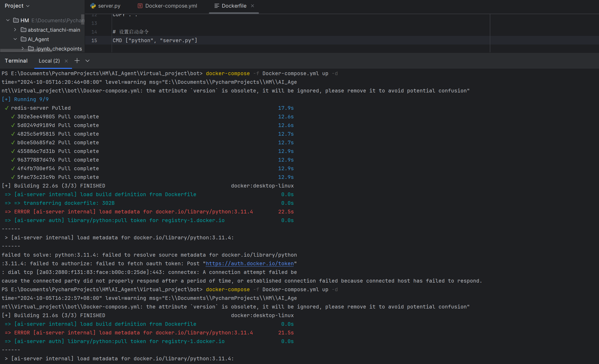Open the https://auth.docker.io/token link
The width and height of the screenshot is (599, 364).
pos(250,263)
